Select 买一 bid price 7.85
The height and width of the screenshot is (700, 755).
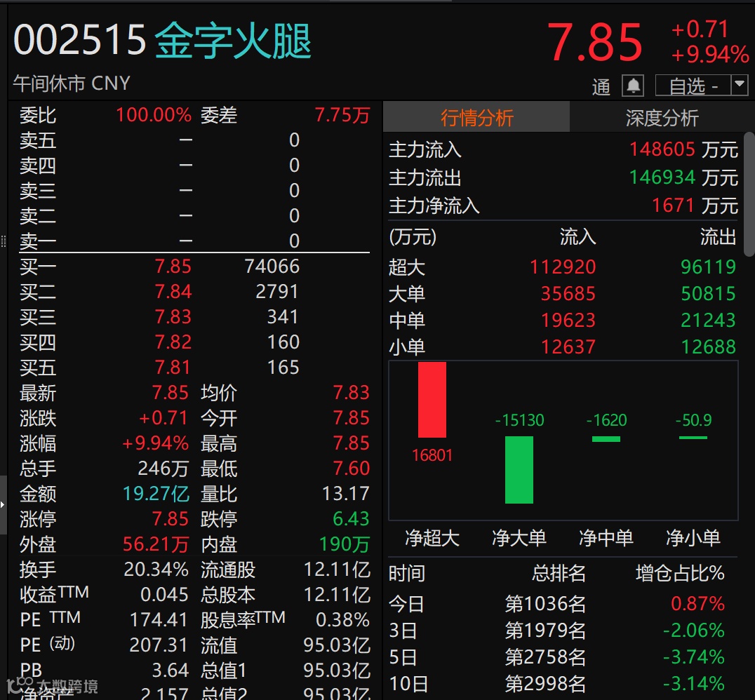(173, 267)
